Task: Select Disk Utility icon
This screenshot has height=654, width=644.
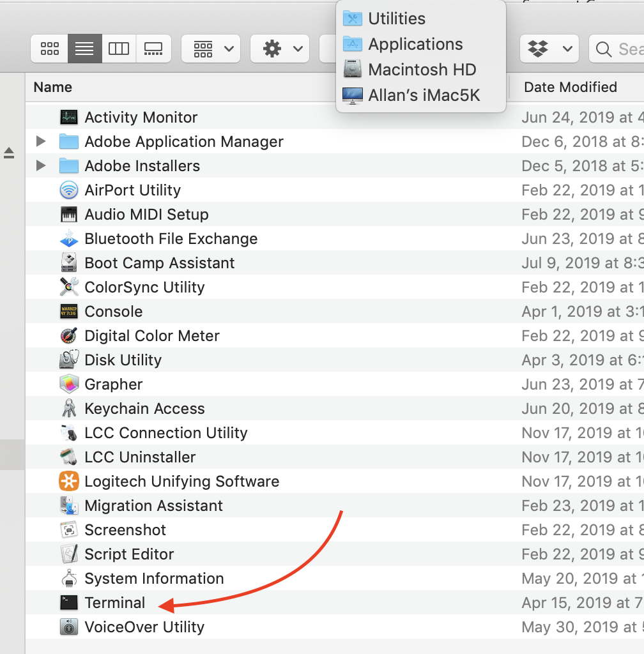Action: (69, 360)
